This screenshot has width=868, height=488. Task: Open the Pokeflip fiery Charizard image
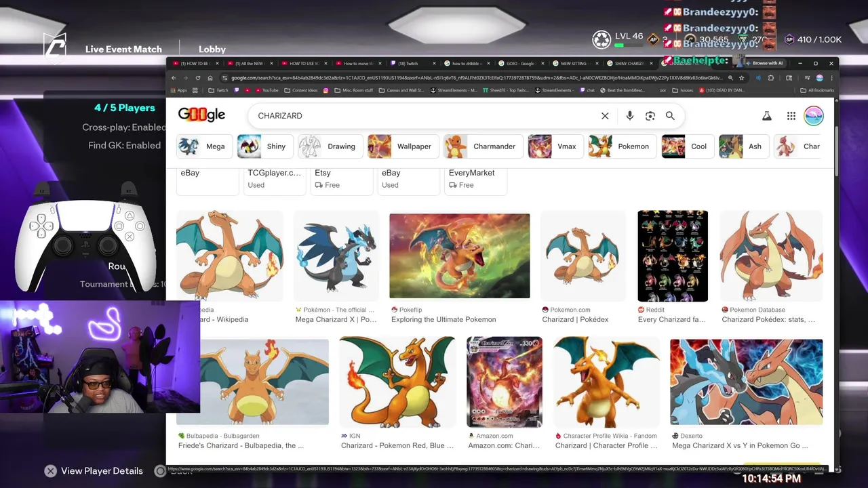point(460,256)
